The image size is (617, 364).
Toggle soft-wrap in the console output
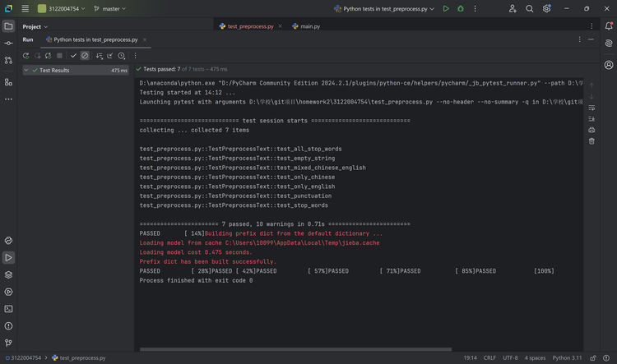click(x=591, y=108)
